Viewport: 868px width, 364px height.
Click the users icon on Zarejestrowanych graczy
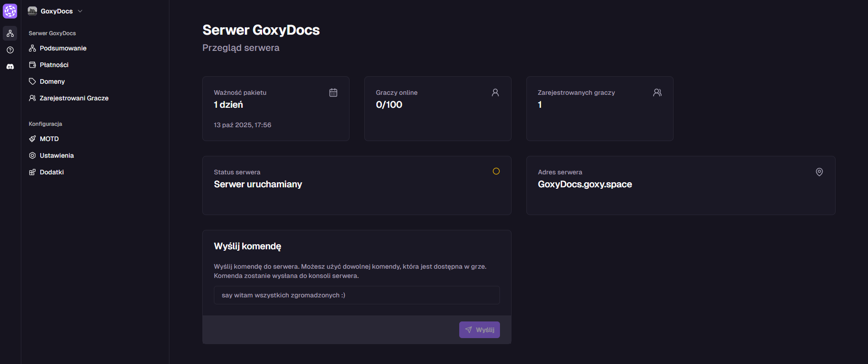click(657, 93)
